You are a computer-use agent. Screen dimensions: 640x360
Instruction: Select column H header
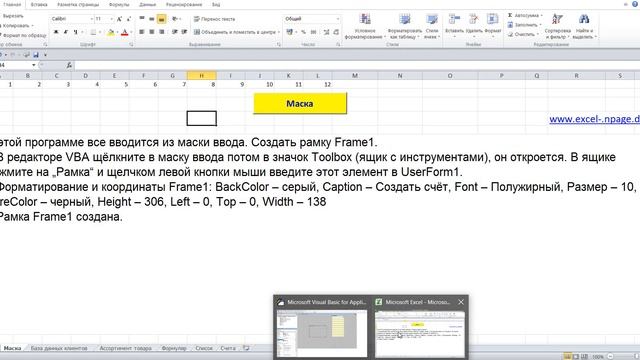coord(202,76)
